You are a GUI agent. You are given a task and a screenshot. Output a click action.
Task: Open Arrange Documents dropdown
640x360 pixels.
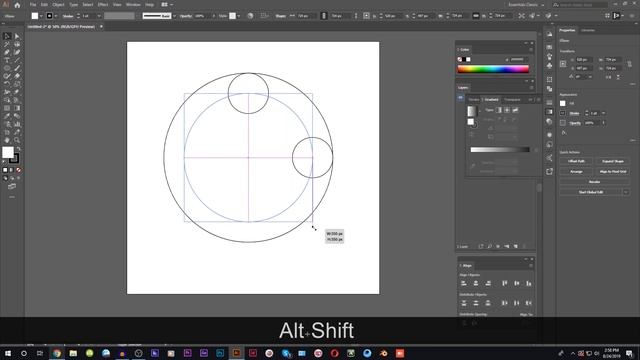167,5
